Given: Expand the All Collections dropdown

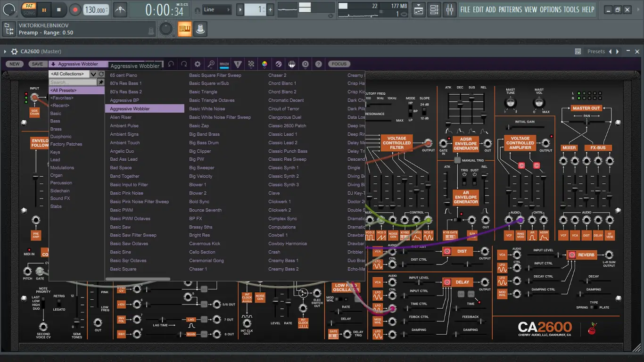Looking at the screenshot, I should 93,74.
